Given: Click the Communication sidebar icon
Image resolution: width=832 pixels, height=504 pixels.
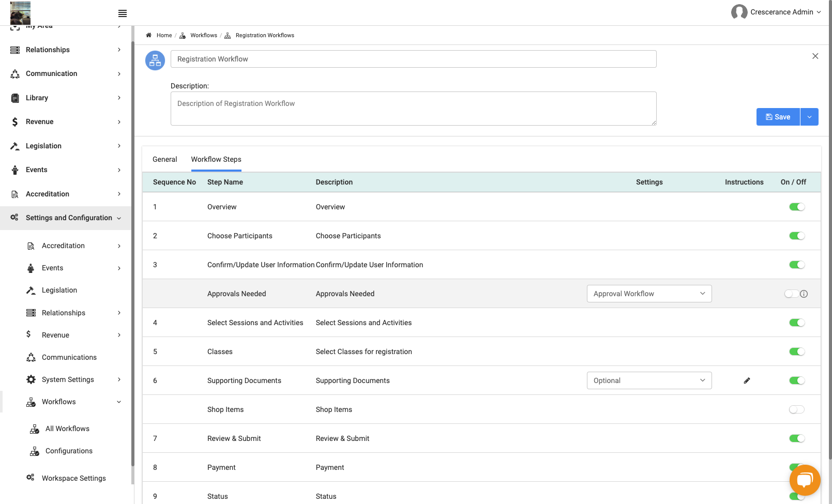Looking at the screenshot, I should pyautogui.click(x=15, y=74).
